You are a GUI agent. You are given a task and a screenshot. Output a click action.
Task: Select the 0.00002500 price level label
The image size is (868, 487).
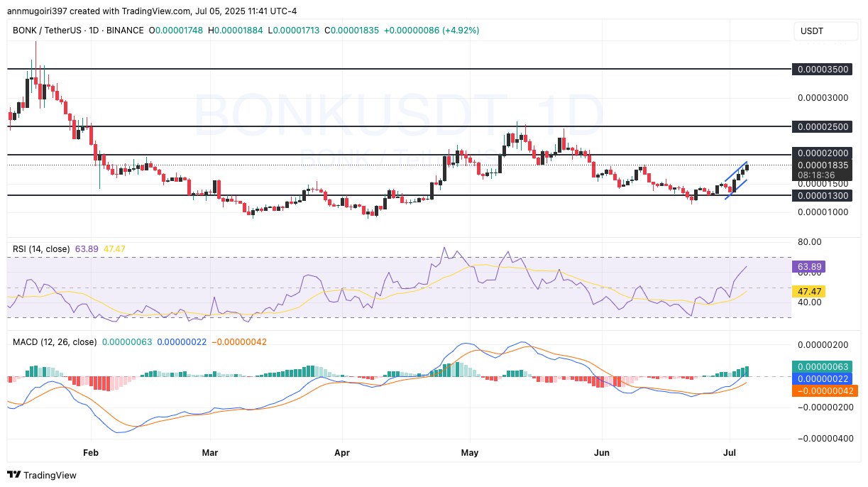[x=823, y=126]
